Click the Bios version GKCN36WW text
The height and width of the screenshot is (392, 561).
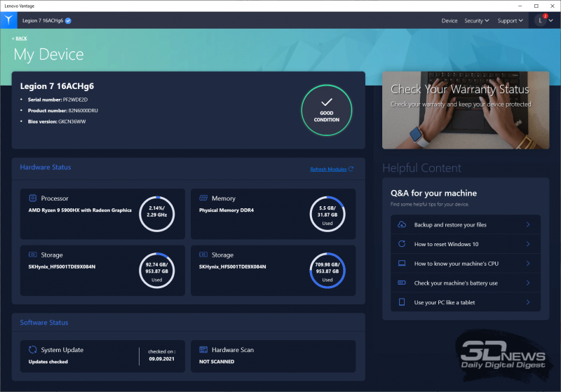point(57,121)
